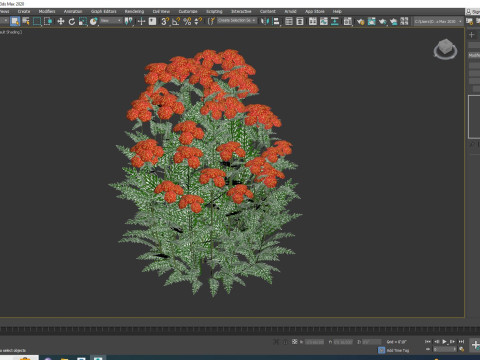This screenshot has width=480, height=360.
Task: Click Render in Cloud teapot icon
Action: (393, 21)
